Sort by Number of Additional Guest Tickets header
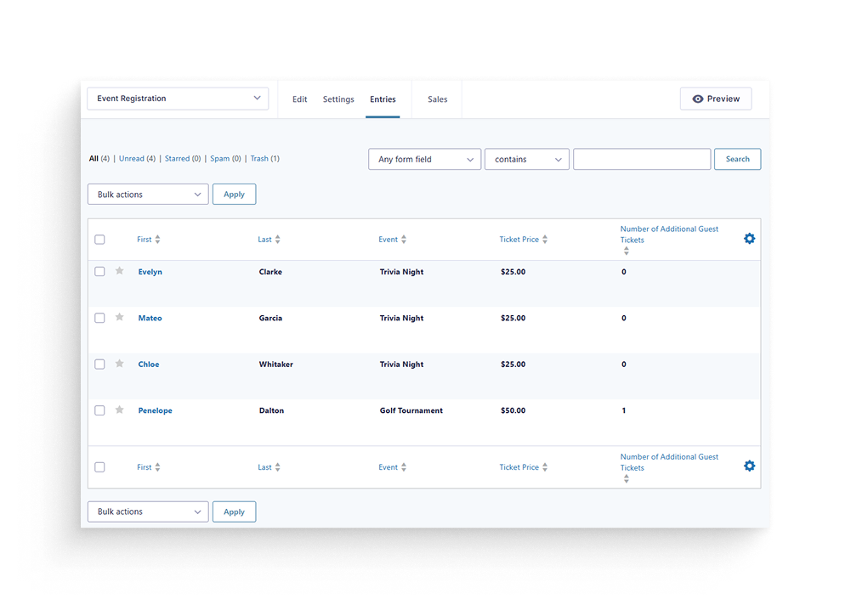This screenshot has width=851, height=616. (668, 235)
